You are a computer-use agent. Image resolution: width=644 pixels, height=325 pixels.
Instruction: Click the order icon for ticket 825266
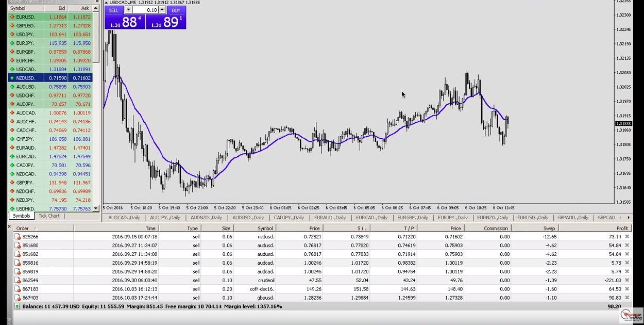pos(18,237)
